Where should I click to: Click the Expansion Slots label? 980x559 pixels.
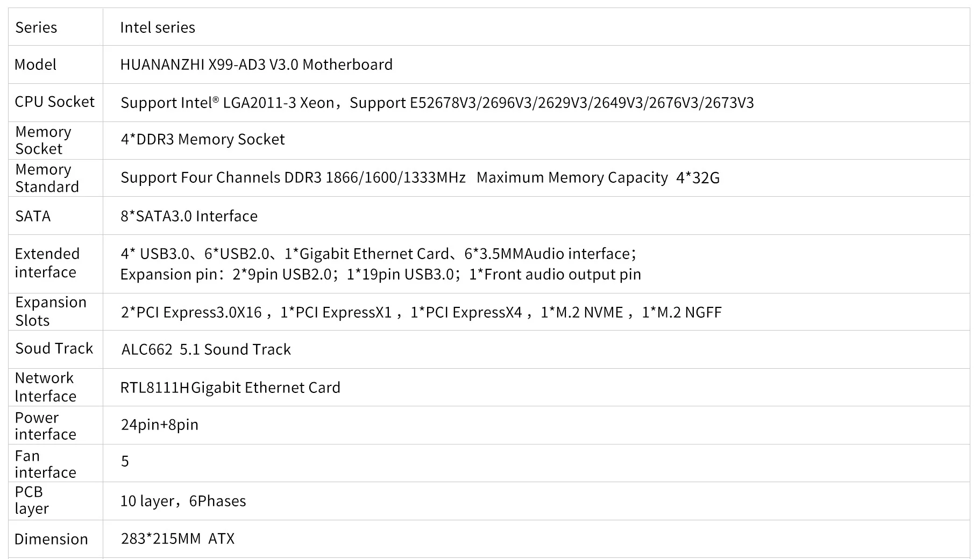[x=51, y=311]
